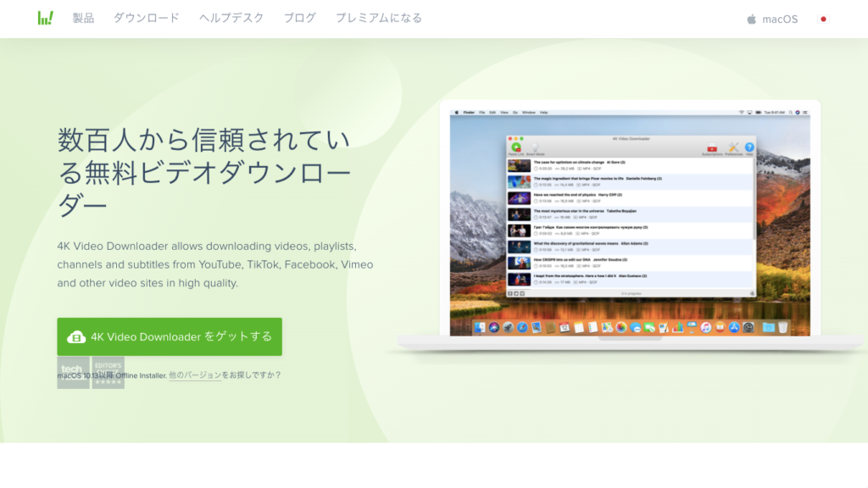The image size is (868, 488).
Task: Open the ブログ navigation link
Action: pyautogui.click(x=300, y=19)
